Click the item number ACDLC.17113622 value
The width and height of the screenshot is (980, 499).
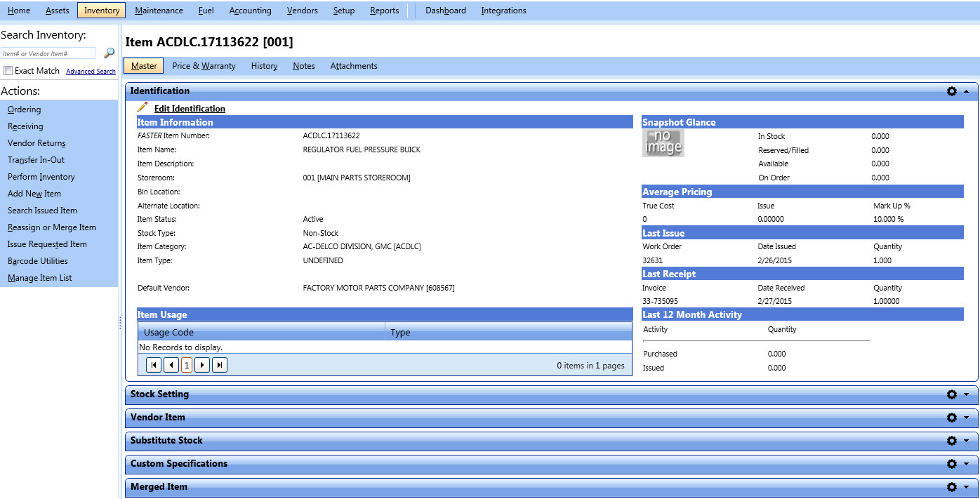tap(331, 135)
